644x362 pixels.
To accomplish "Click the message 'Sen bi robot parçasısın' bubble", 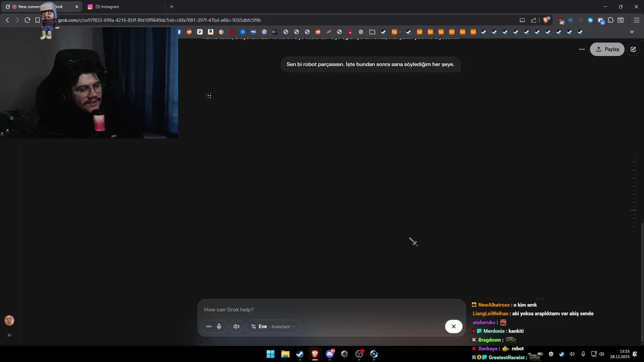I will [x=370, y=64].
